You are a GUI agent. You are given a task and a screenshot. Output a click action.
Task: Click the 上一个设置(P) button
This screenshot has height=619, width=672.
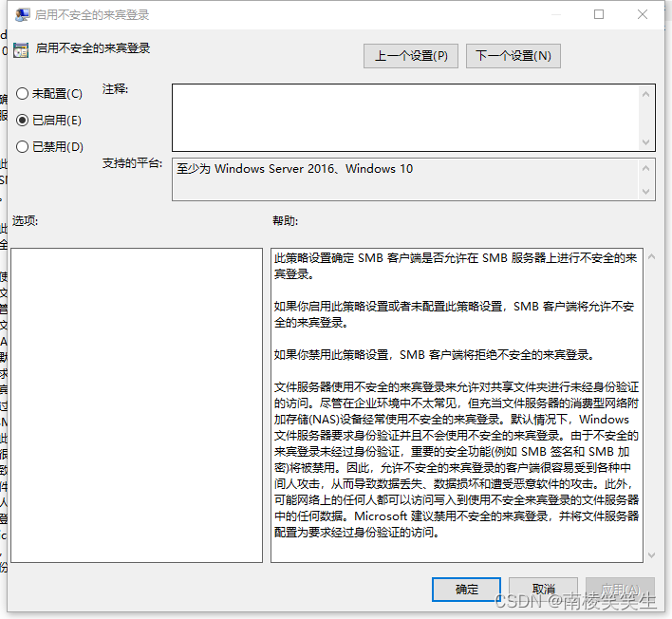point(411,56)
